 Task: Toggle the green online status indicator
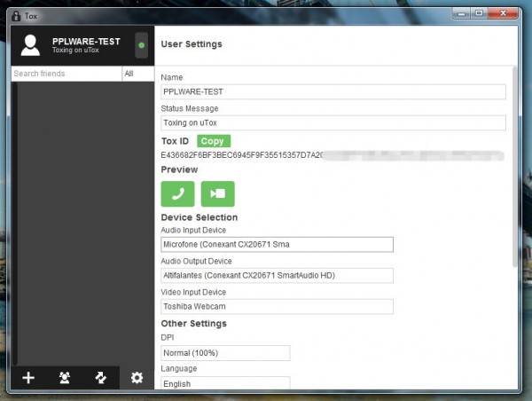point(142,45)
